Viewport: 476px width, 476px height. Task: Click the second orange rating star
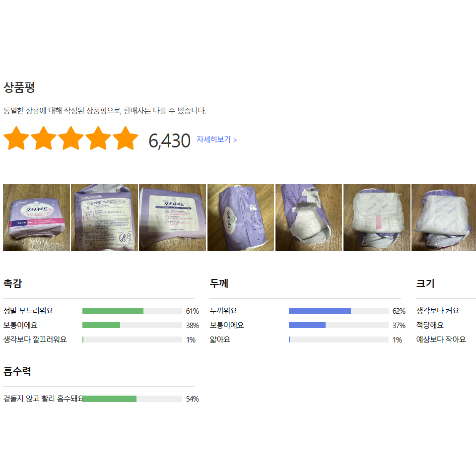pyautogui.click(x=44, y=138)
